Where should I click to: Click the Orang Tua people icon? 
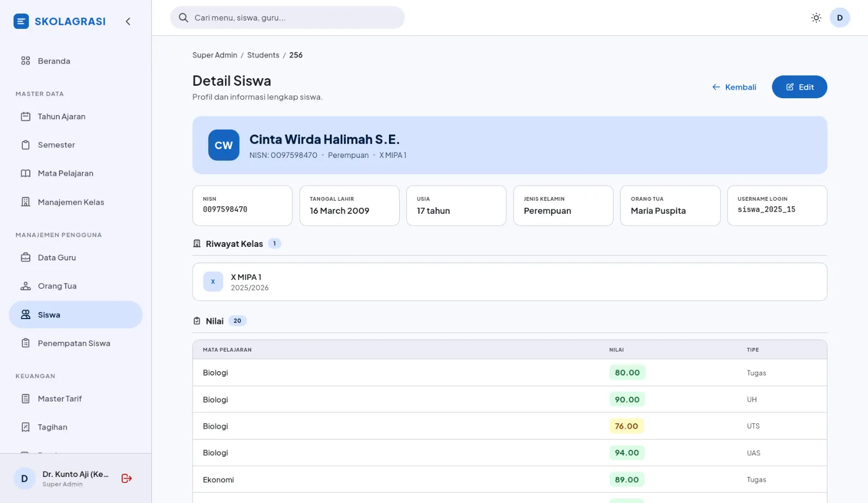point(25,286)
